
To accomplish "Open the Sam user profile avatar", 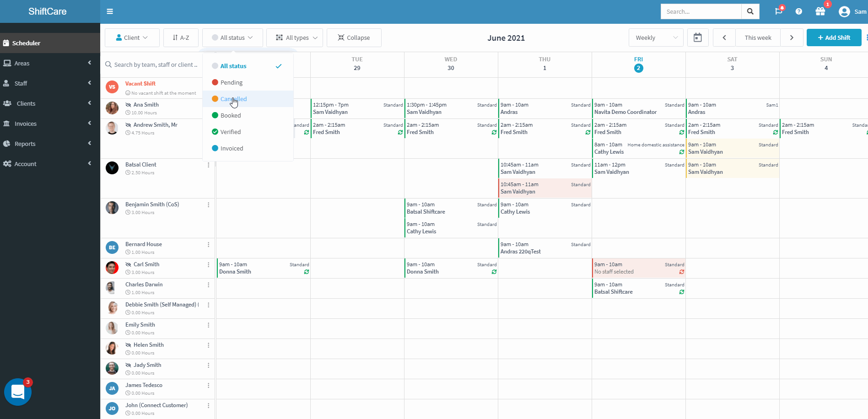I will (x=844, y=11).
